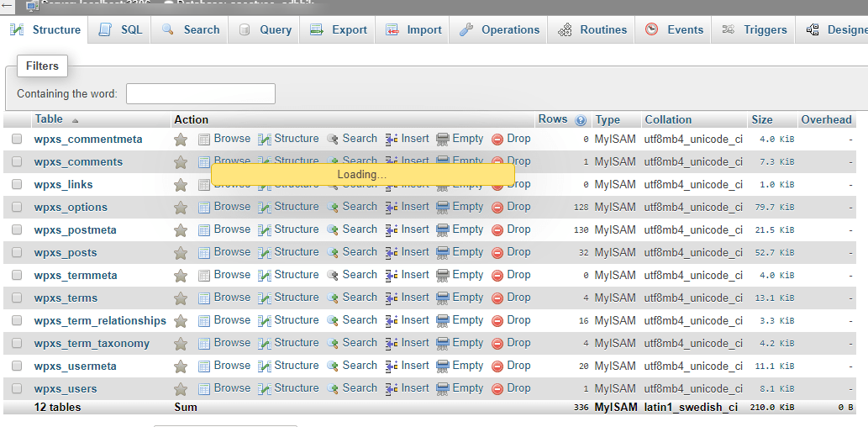868x427 pixels.
Task: Click Insert icon for wpxs_commentmeta
Action: [392, 139]
